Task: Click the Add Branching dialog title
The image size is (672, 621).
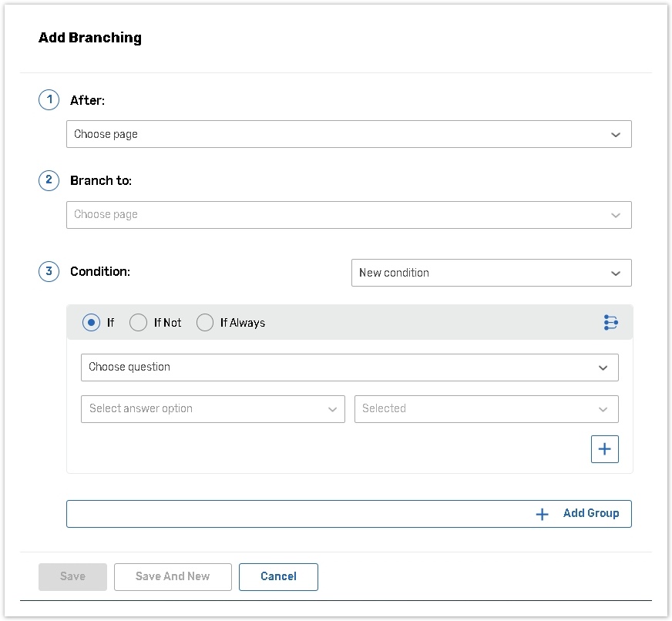Action: click(90, 38)
